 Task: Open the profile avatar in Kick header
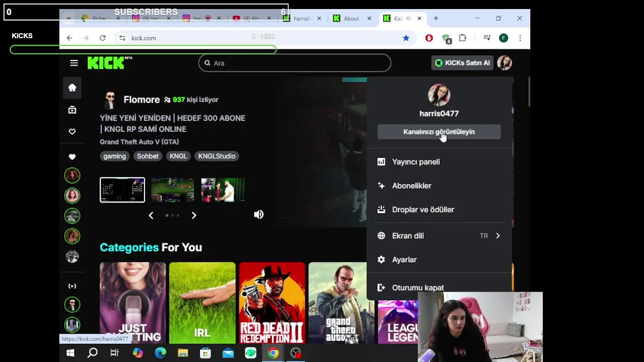point(504,63)
